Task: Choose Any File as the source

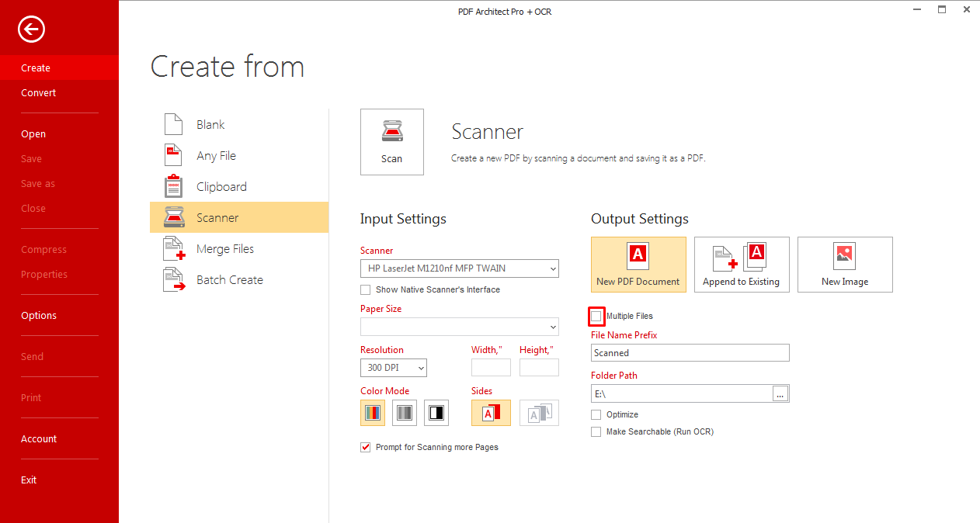Action: [239, 155]
